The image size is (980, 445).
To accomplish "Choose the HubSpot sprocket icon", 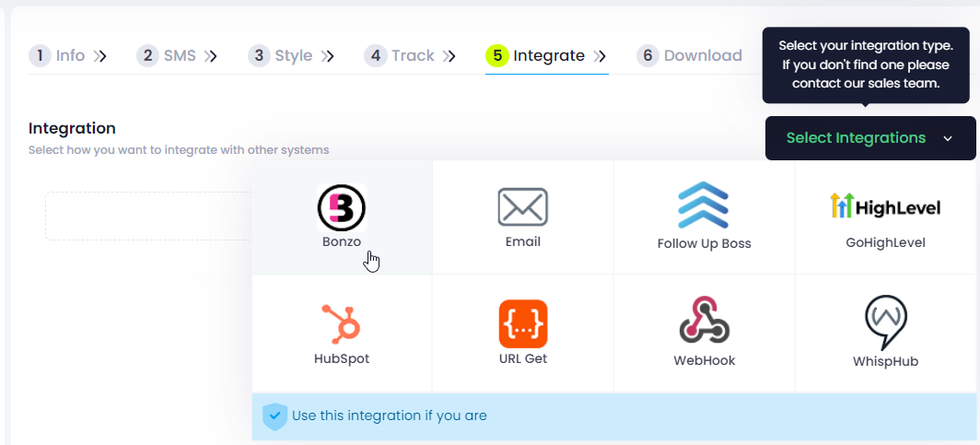I will 341,323.
